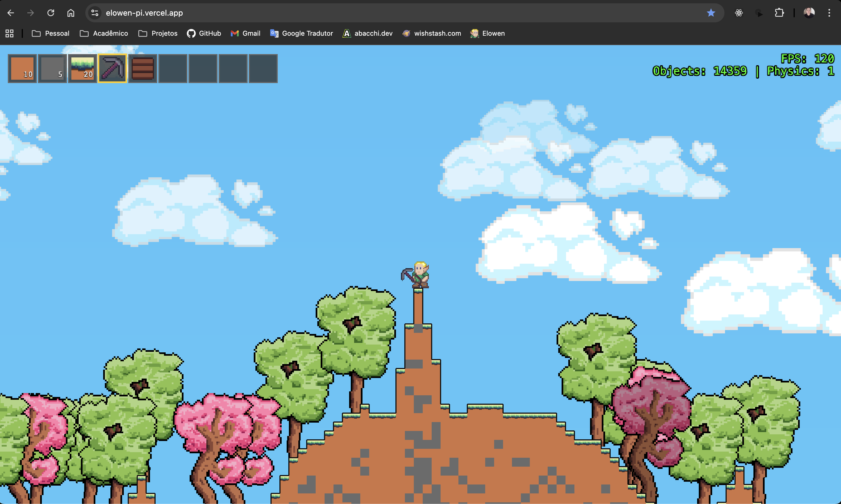Screen dimensions: 841x504
Task: Select the stone block hotbar slot
Action: pos(52,68)
